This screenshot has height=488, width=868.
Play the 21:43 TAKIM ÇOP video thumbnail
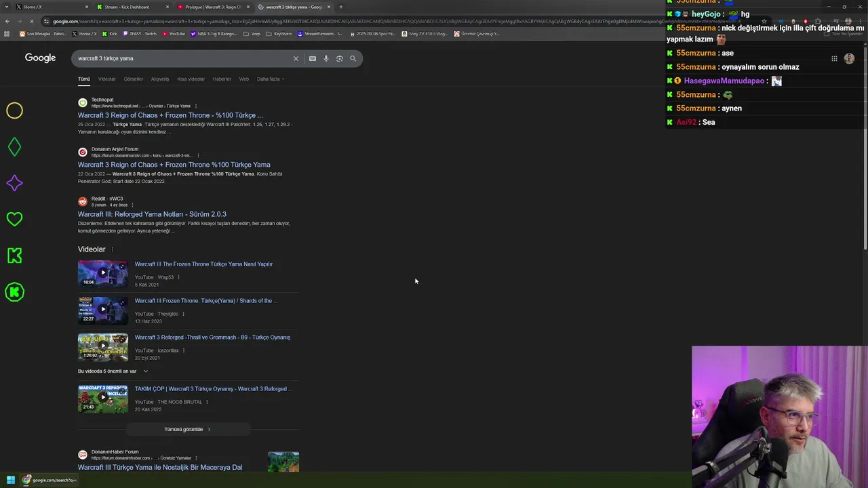pos(103,398)
